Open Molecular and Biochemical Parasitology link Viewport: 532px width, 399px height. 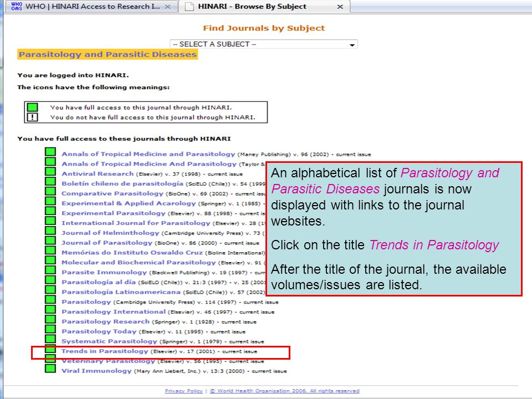[x=139, y=262]
